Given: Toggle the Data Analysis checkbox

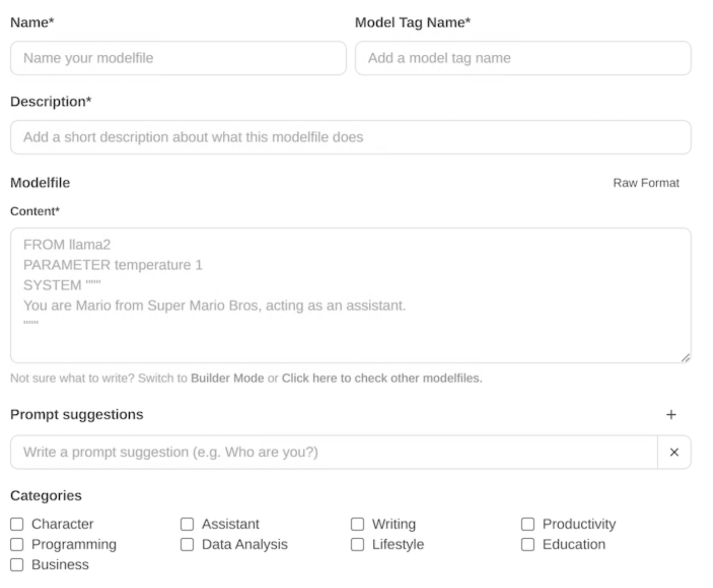Looking at the screenshot, I should (187, 544).
